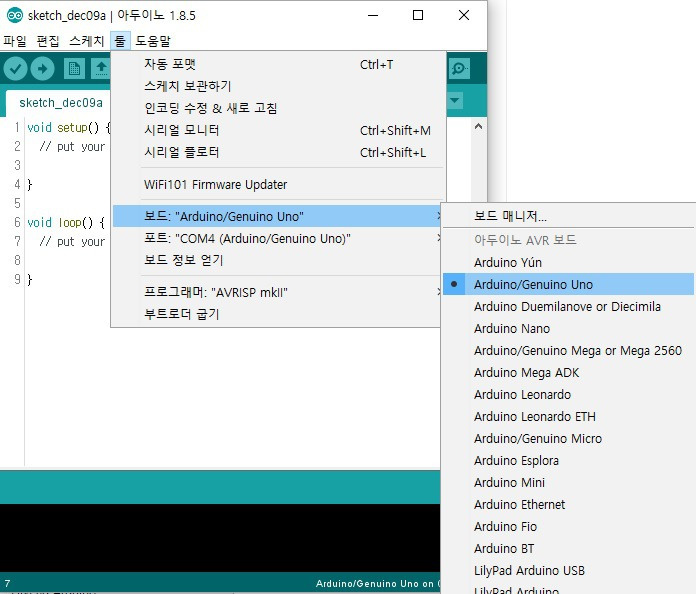The image size is (696, 594).
Task: Open the 편집 menu
Action: (x=47, y=41)
